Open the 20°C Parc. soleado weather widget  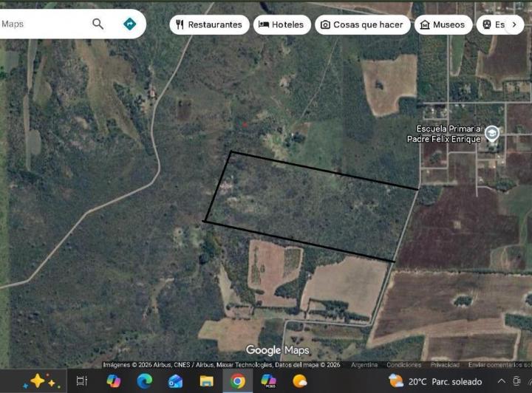435,381
